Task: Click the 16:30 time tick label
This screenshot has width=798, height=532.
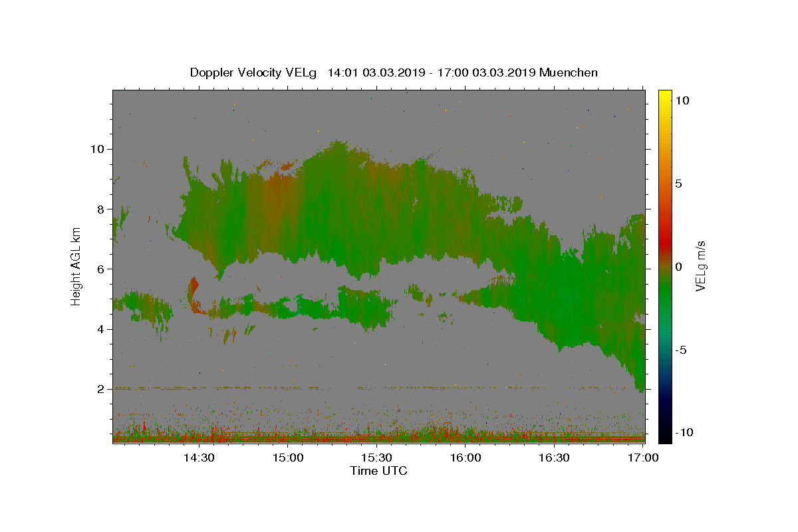Action: tap(554, 458)
